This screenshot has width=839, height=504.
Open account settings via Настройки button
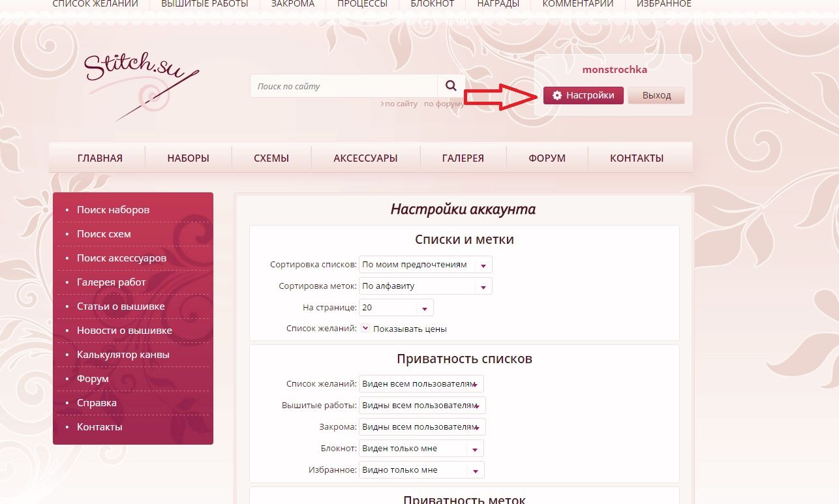click(583, 95)
